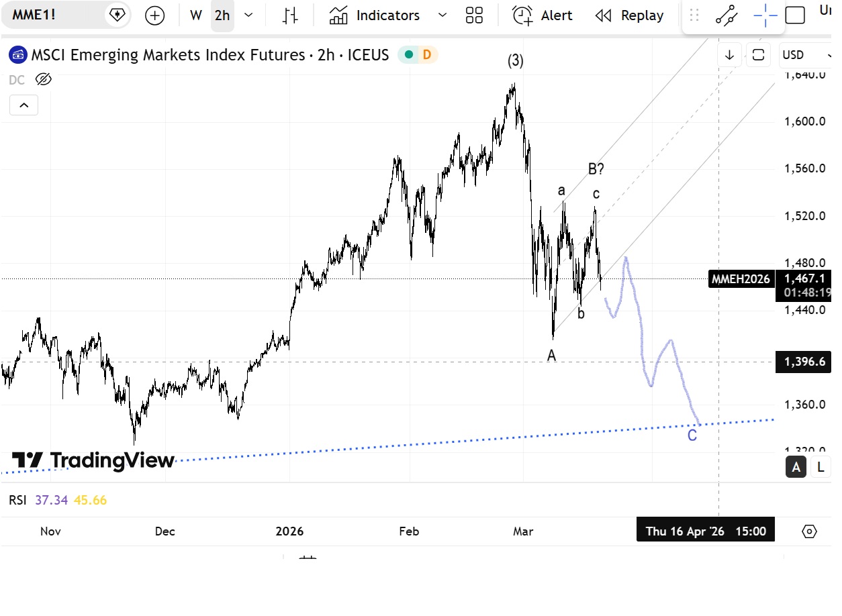Open the bar chart style selector
The image size is (842, 616).
[x=290, y=15]
